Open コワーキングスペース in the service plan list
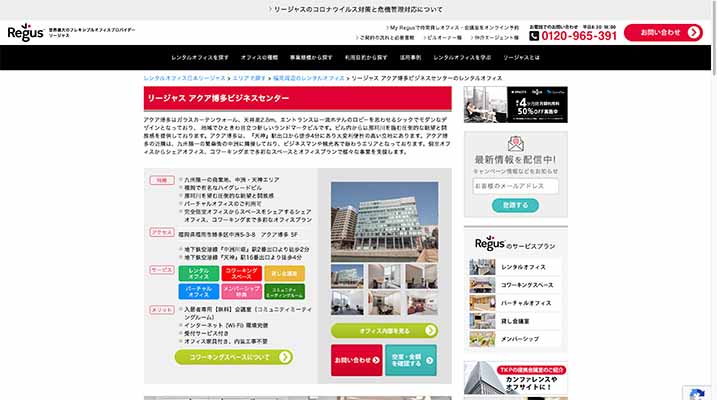 (516, 285)
